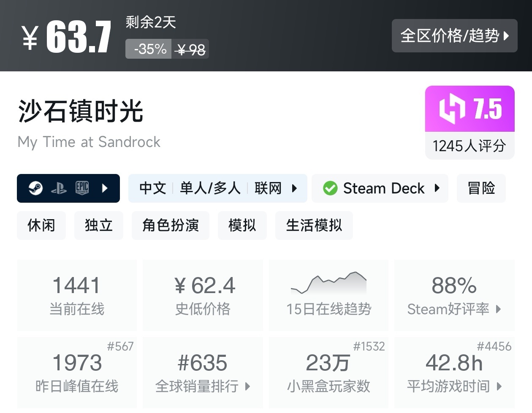Open the 全区价格/趋势 price trend button
Image resolution: width=532 pixels, height=413 pixels.
454,36
